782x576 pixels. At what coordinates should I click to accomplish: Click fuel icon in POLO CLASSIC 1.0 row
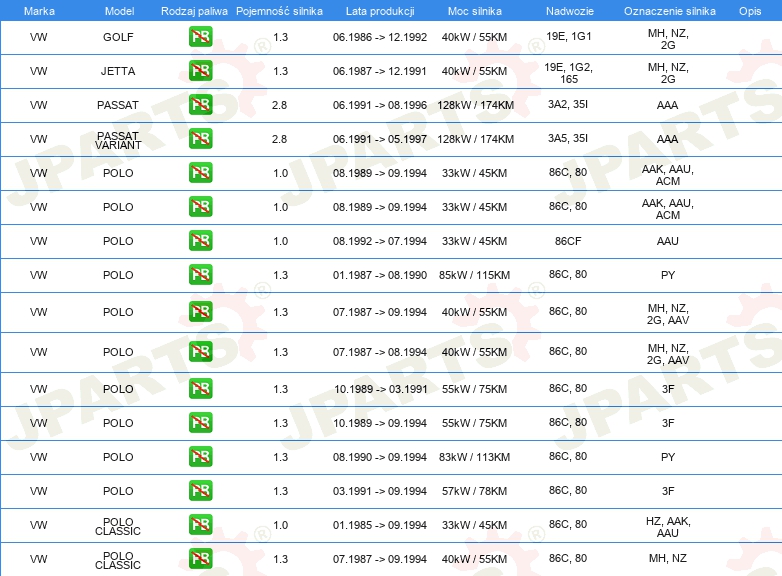(200, 525)
